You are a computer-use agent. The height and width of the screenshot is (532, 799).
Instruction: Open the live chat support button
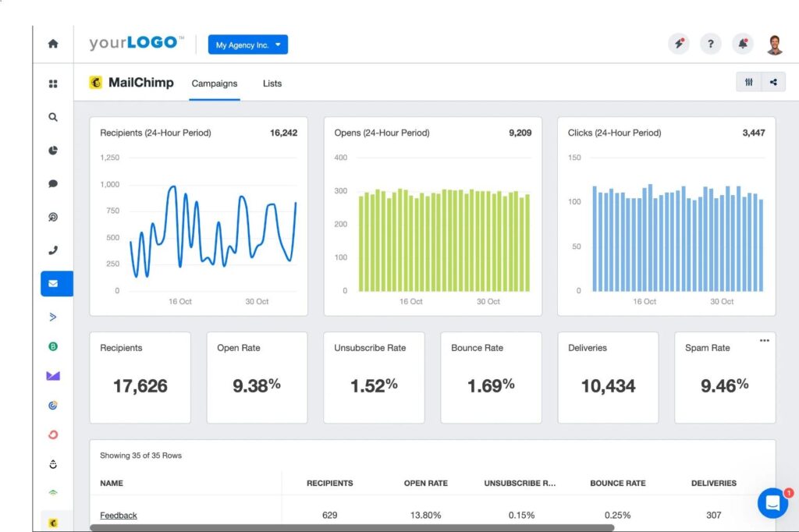[772, 504]
